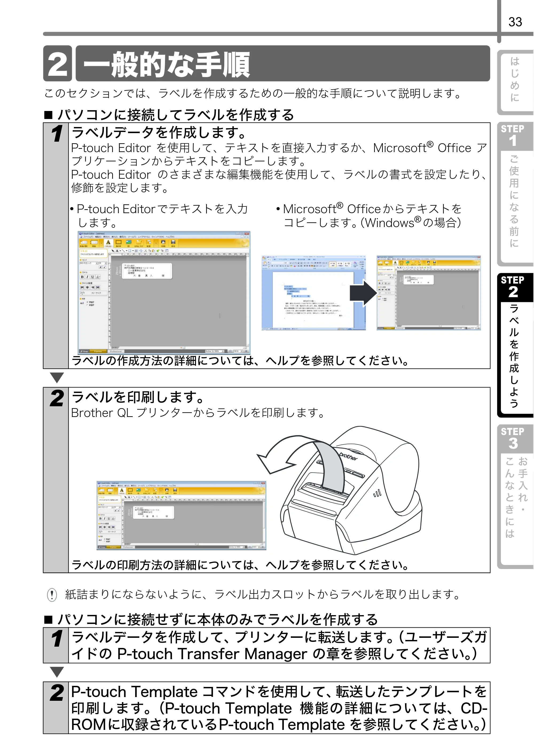The image size is (534, 756).
Task: Open ファイル(F) menu in step 1 editor
Action: tap(88, 237)
